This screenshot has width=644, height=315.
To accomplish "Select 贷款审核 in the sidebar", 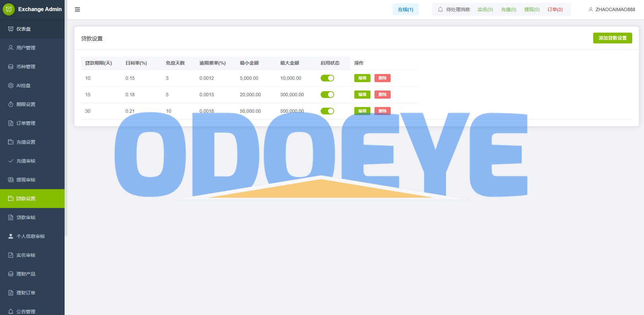I will 26,217.
